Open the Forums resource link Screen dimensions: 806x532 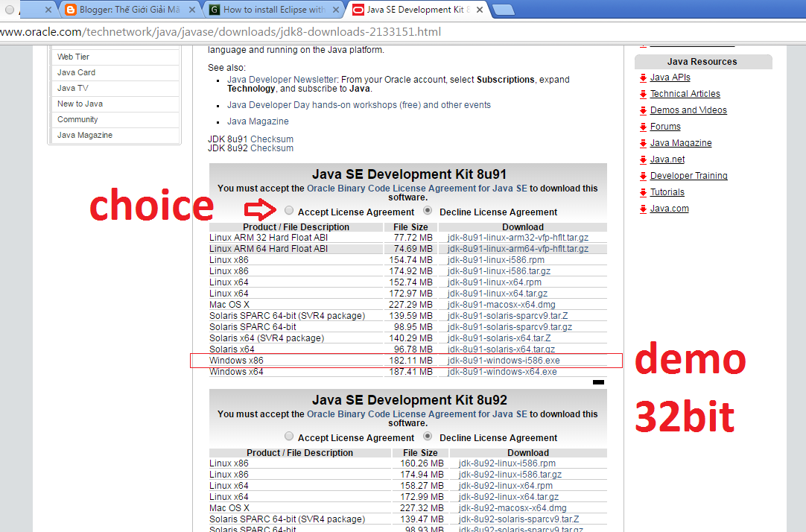(x=665, y=127)
